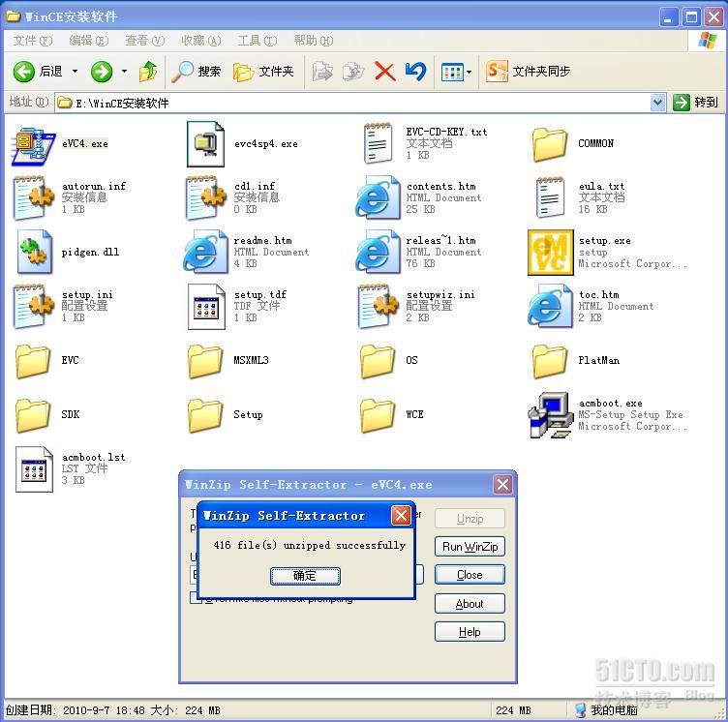Open the Back history dropdown arrow
728x722 pixels.
coord(75,72)
